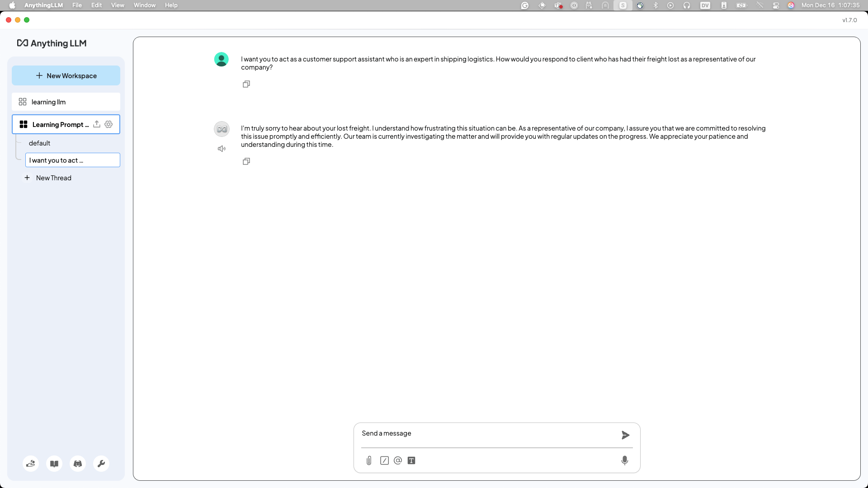The width and height of the screenshot is (868, 488).
Task: Click the mention @ icon in message bar
Action: point(398,460)
